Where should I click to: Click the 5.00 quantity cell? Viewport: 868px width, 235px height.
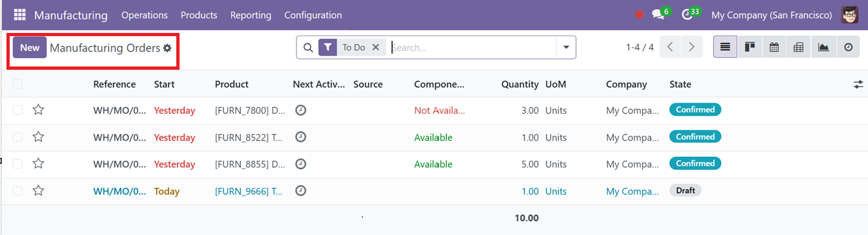pos(530,164)
